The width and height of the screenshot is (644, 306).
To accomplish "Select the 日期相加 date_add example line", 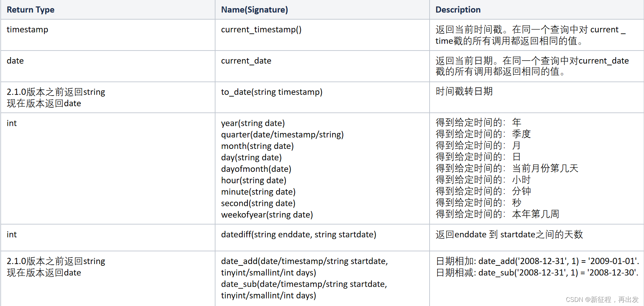I will pos(537,261).
